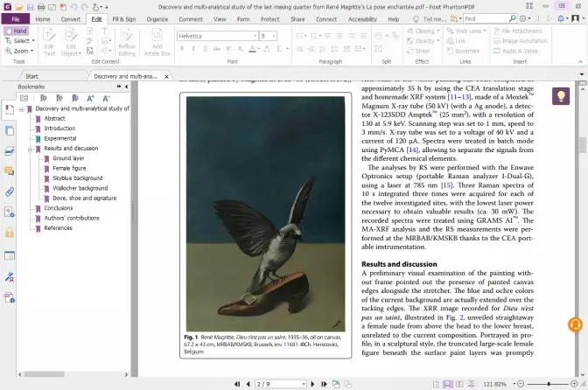The image size is (588, 390).
Task: Click the File Attachment button
Action: [518, 31]
